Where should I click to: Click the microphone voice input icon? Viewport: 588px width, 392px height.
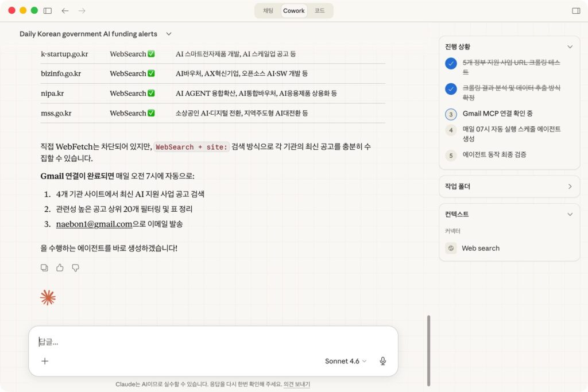pos(382,361)
